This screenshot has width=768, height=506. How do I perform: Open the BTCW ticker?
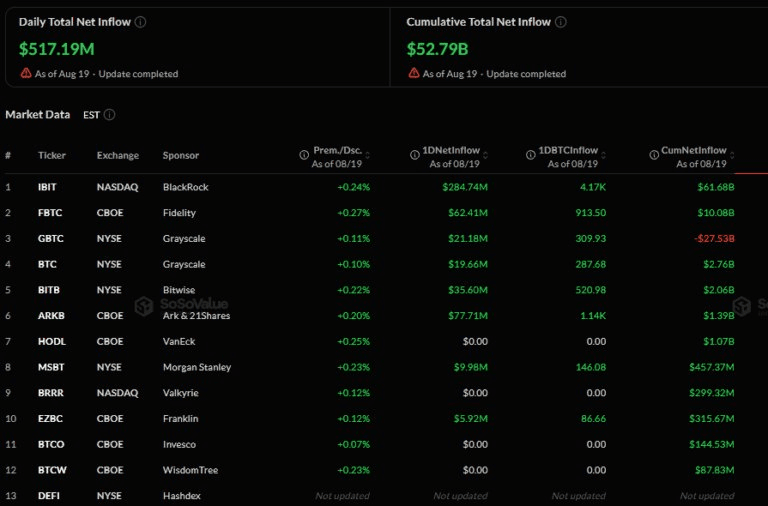[x=52, y=470]
